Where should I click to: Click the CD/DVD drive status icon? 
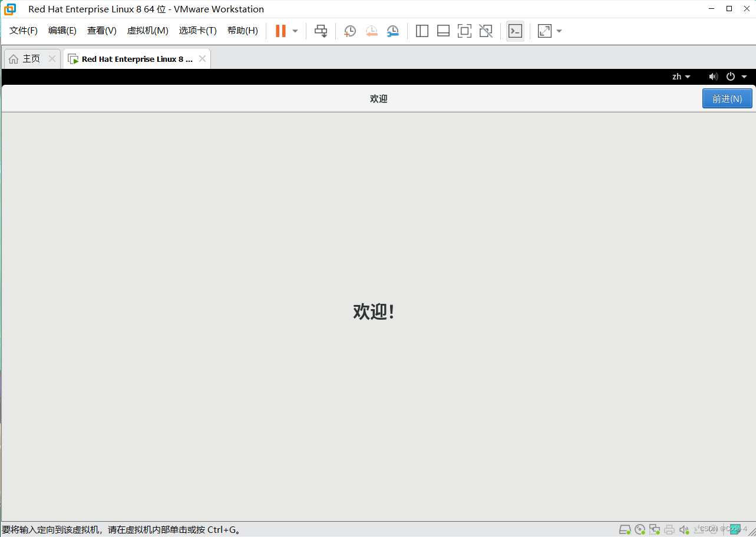(x=640, y=529)
